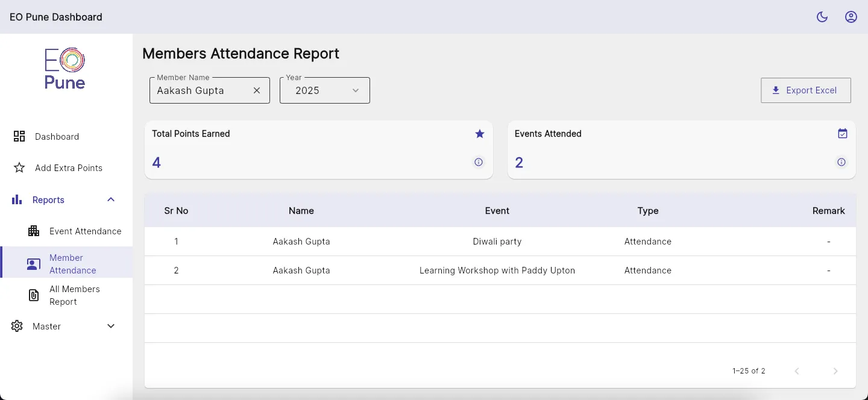Viewport: 868px width, 400px height.
Task: Go to next page of table
Action: pos(835,371)
